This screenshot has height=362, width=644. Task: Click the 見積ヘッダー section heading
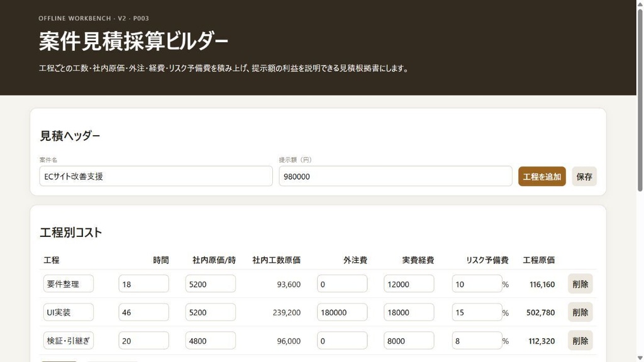pos(69,136)
